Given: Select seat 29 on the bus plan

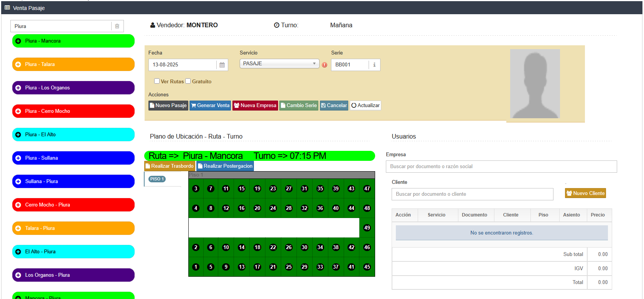Looking at the screenshot, I should click(305, 267).
